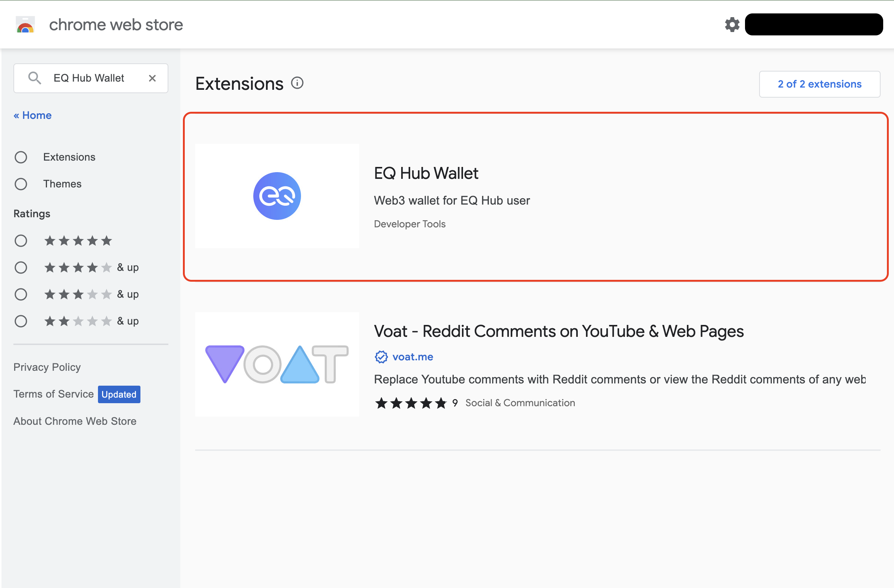Click the search magnifier icon
The image size is (894, 588).
[x=34, y=78]
